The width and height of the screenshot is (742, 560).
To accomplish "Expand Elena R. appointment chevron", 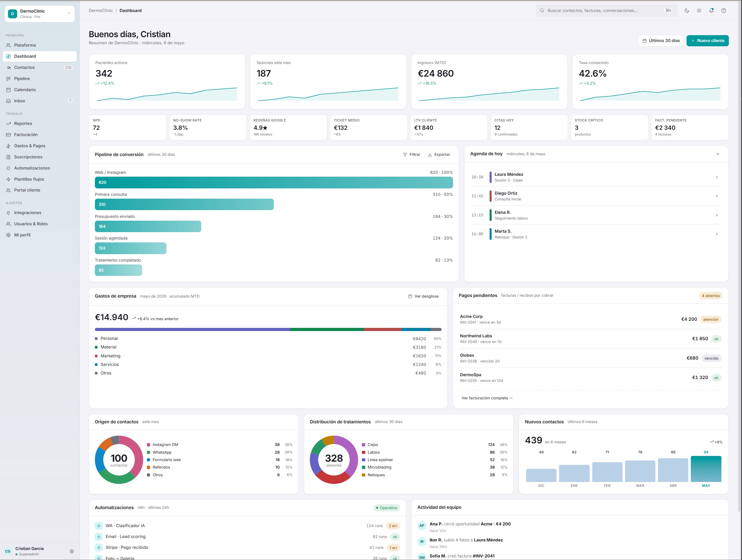I will pyautogui.click(x=717, y=215).
